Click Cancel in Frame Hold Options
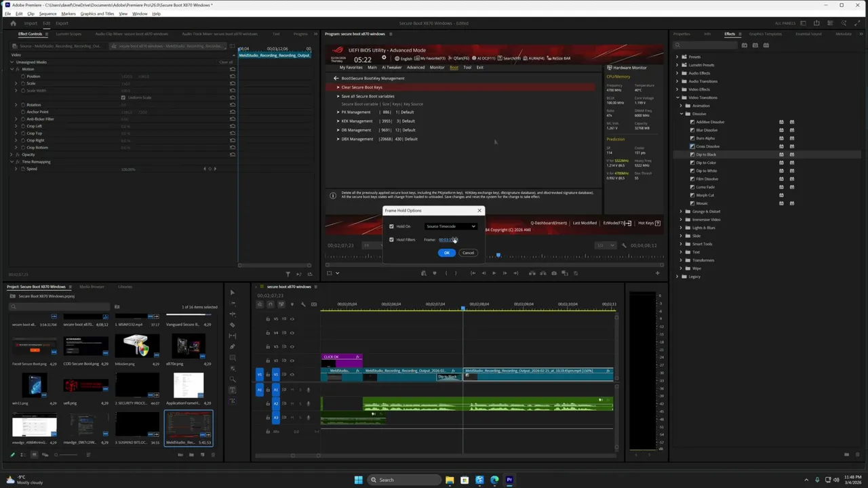Screen dimensions: 868x488 (468, 253)
